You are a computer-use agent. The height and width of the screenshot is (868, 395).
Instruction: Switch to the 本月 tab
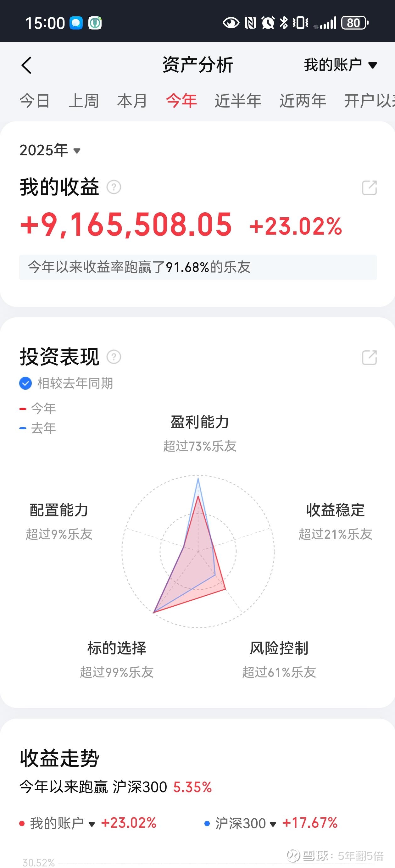(132, 101)
